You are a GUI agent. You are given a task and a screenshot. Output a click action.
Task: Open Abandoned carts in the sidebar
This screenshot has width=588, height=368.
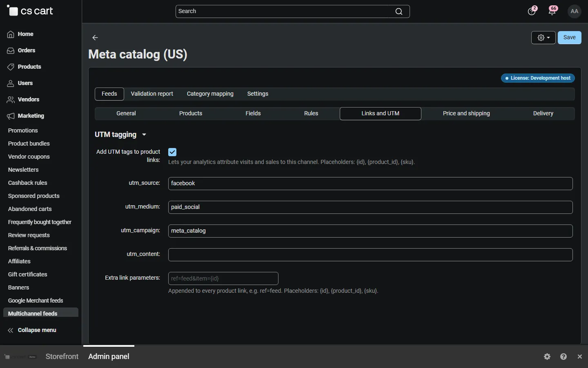pyautogui.click(x=30, y=209)
